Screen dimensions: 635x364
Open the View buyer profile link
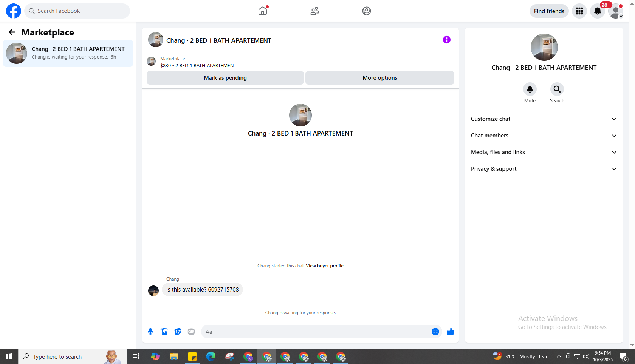[x=325, y=266]
